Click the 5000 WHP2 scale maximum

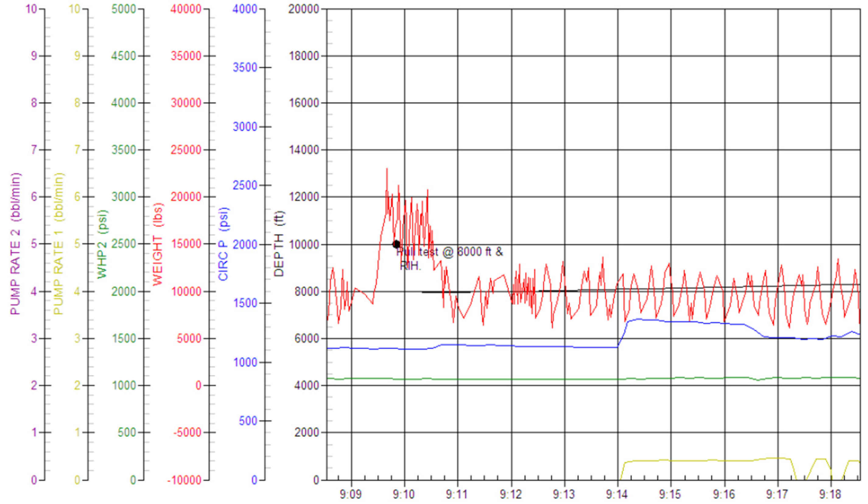(124, 9)
